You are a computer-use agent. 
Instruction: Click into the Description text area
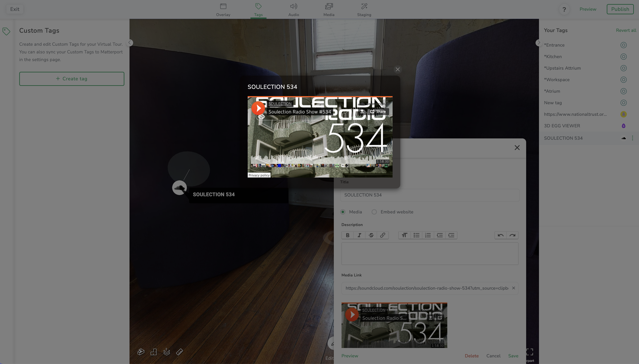pyautogui.click(x=430, y=254)
